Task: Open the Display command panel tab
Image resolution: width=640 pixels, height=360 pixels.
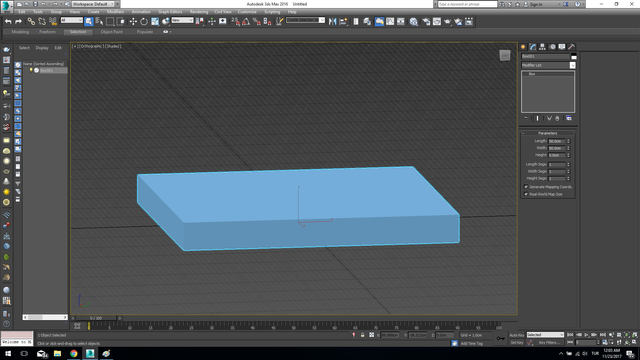Action: [562, 47]
